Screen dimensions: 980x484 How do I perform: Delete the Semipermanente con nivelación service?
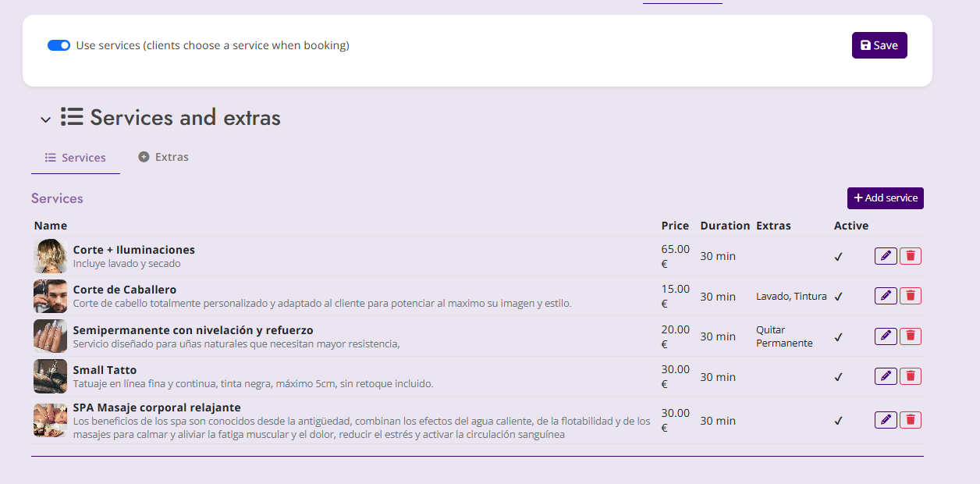click(911, 336)
